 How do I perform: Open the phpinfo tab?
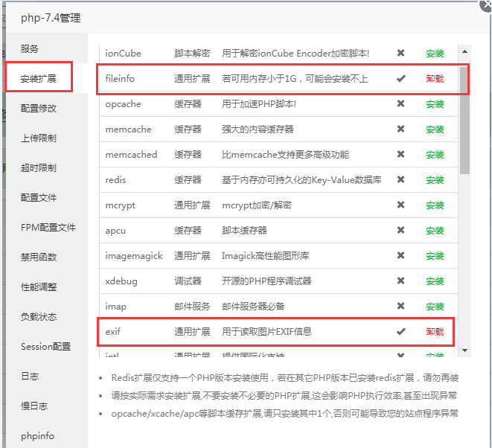[37, 436]
